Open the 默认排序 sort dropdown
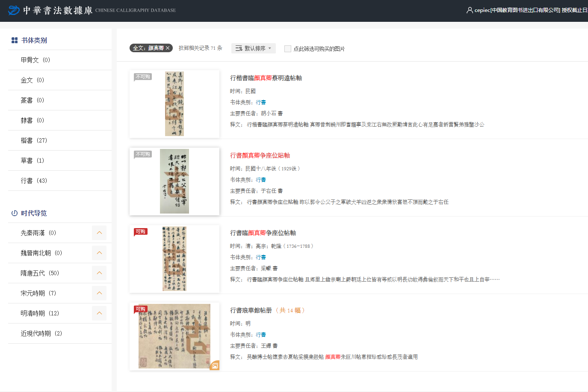588x392 pixels. tap(254, 48)
